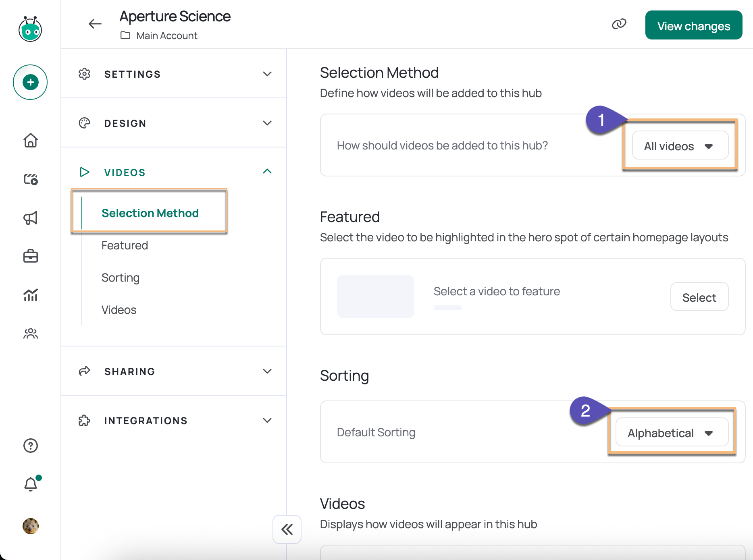
Task: Open the All videos dropdown
Action: (680, 146)
